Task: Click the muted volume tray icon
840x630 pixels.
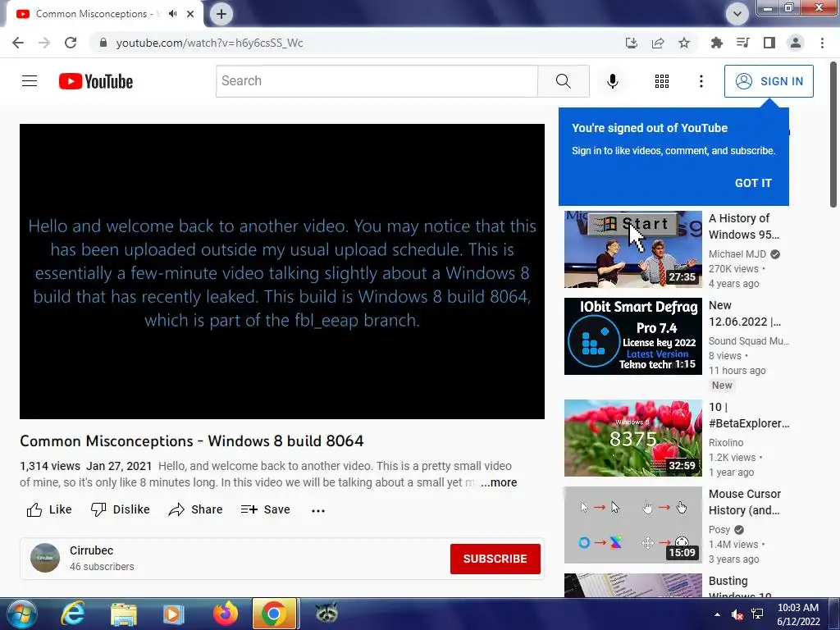Action: pyautogui.click(x=737, y=614)
